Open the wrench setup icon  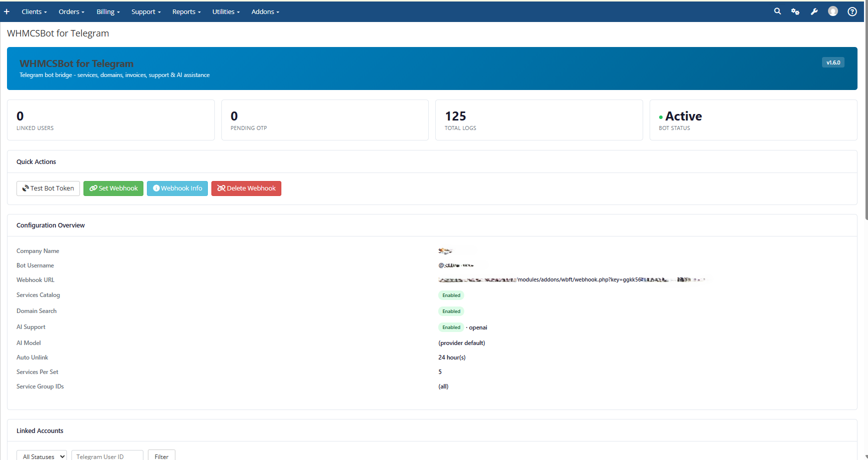click(814, 11)
